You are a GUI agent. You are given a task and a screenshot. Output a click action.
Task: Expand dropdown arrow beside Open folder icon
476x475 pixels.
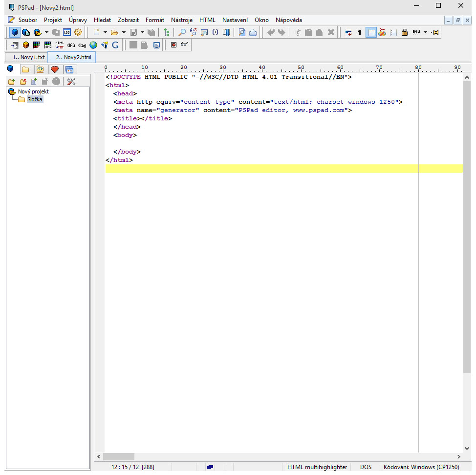click(124, 33)
